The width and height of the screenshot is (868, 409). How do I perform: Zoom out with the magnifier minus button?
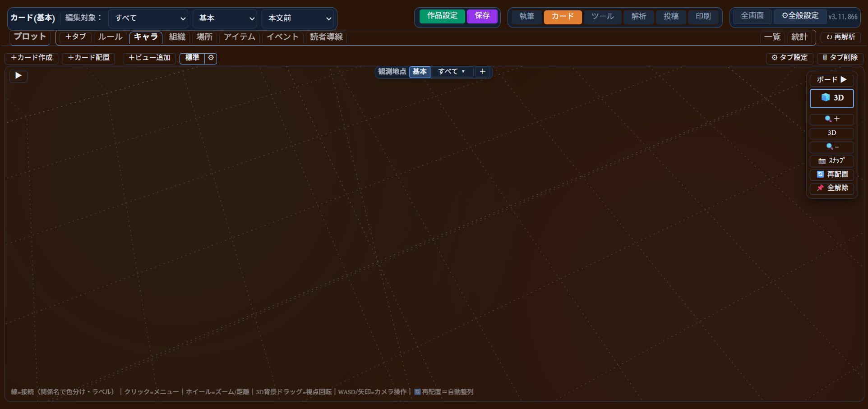click(x=831, y=147)
